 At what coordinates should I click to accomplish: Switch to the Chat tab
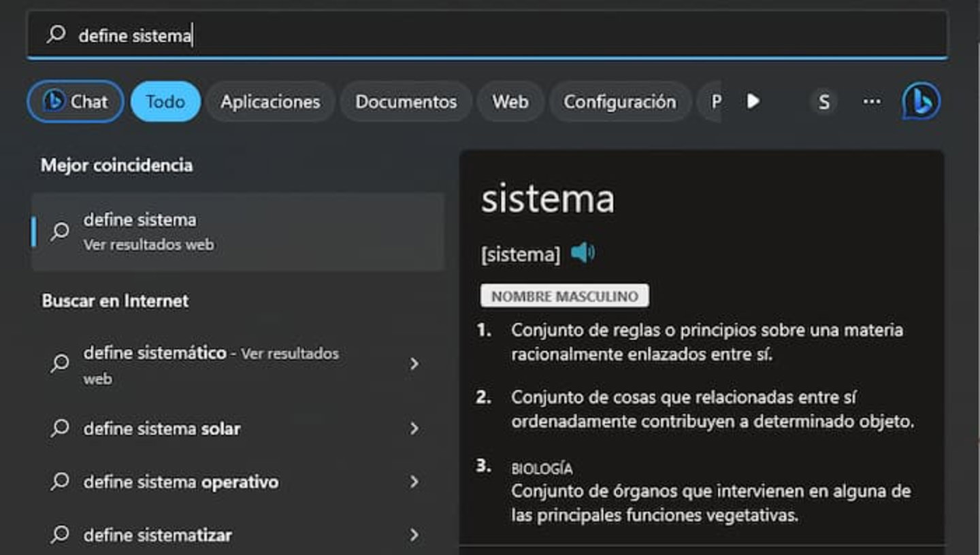(76, 102)
